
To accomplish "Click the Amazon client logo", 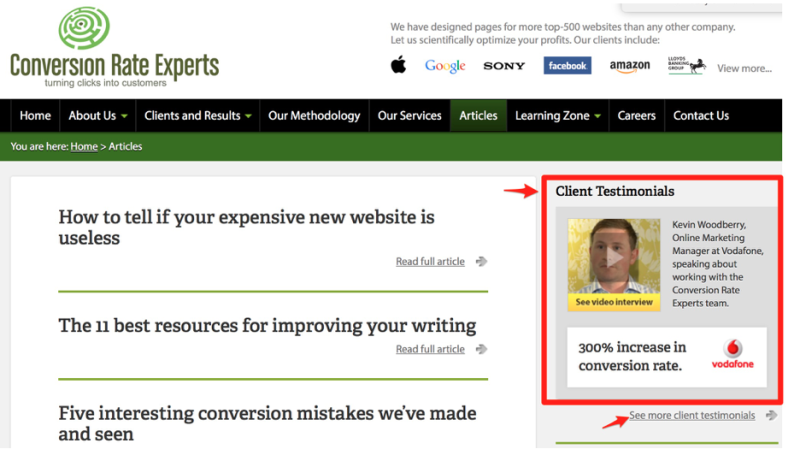I will click(630, 66).
